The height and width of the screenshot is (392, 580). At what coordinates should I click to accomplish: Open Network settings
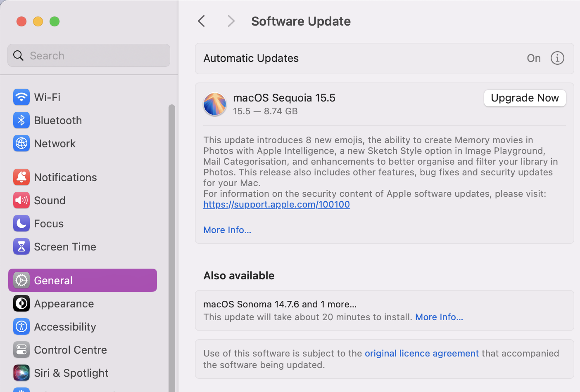click(55, 143)
